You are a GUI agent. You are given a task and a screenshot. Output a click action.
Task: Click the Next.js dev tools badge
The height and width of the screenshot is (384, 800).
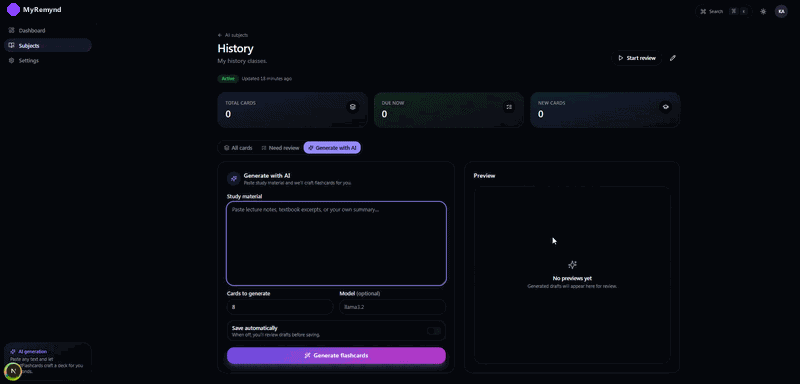13,371
